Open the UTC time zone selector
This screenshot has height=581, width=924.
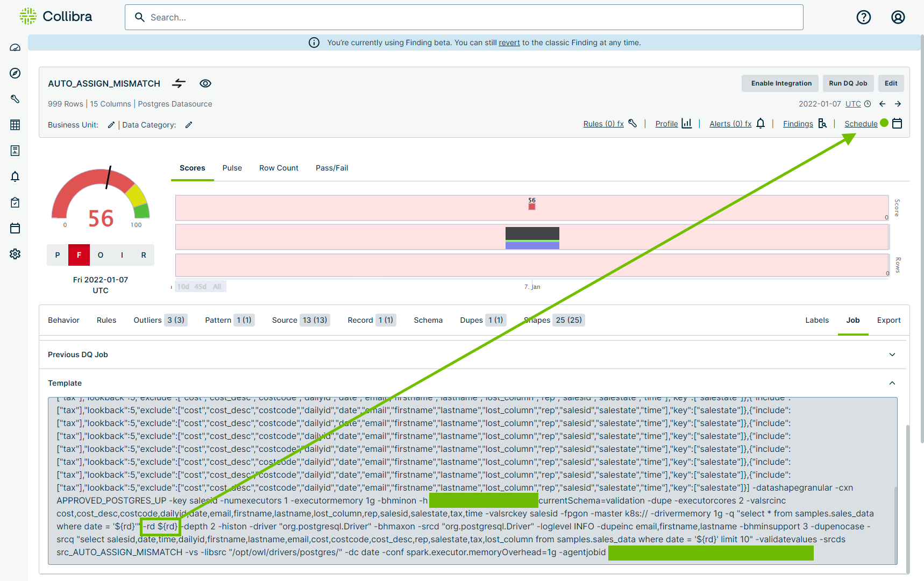[x=854, y=104]
